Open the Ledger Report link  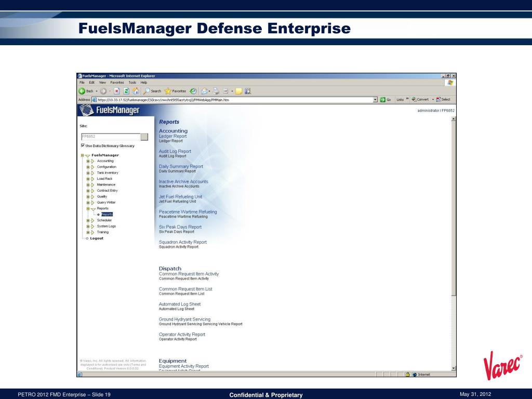[x=172, y=136]
